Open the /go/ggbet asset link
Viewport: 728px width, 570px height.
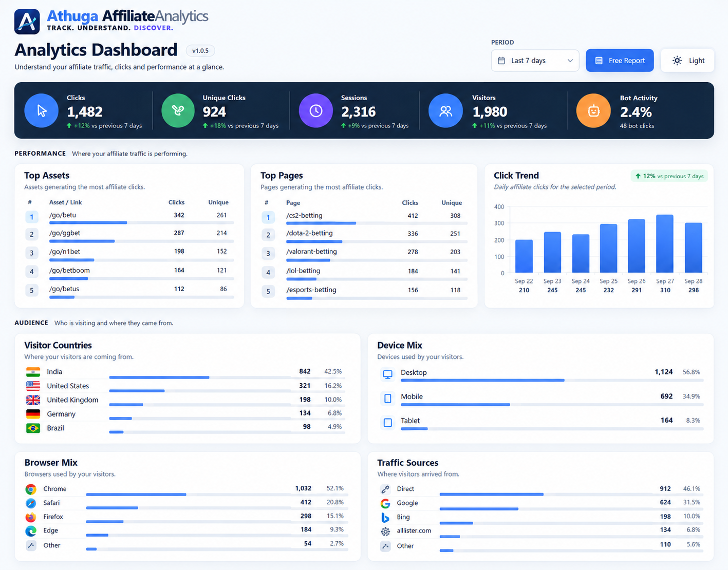click(x=65, y=233)
